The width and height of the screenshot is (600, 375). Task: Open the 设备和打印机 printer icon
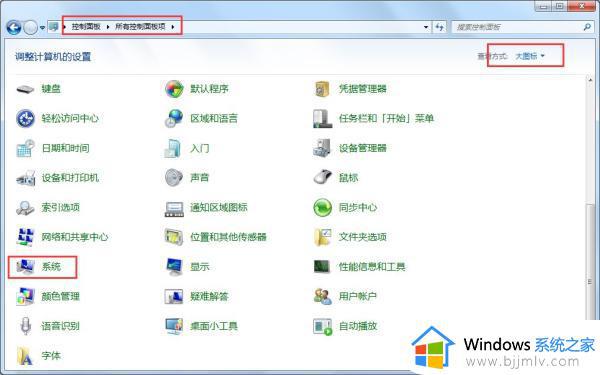pos(25,178)
